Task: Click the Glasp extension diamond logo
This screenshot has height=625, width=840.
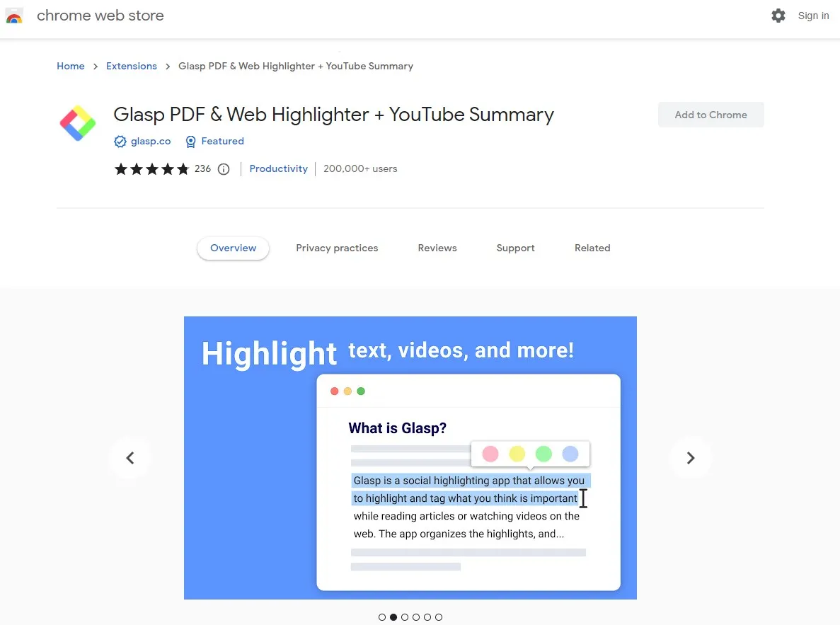Action: 78,123
